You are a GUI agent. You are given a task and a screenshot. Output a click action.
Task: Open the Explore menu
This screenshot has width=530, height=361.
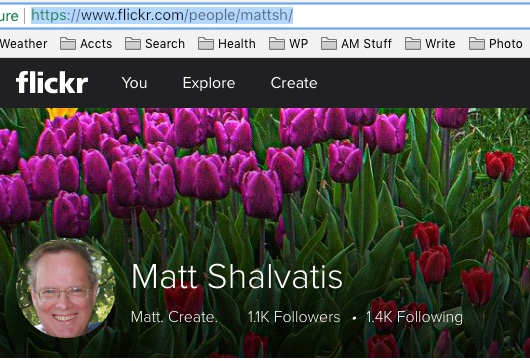[x=209, y=83]
